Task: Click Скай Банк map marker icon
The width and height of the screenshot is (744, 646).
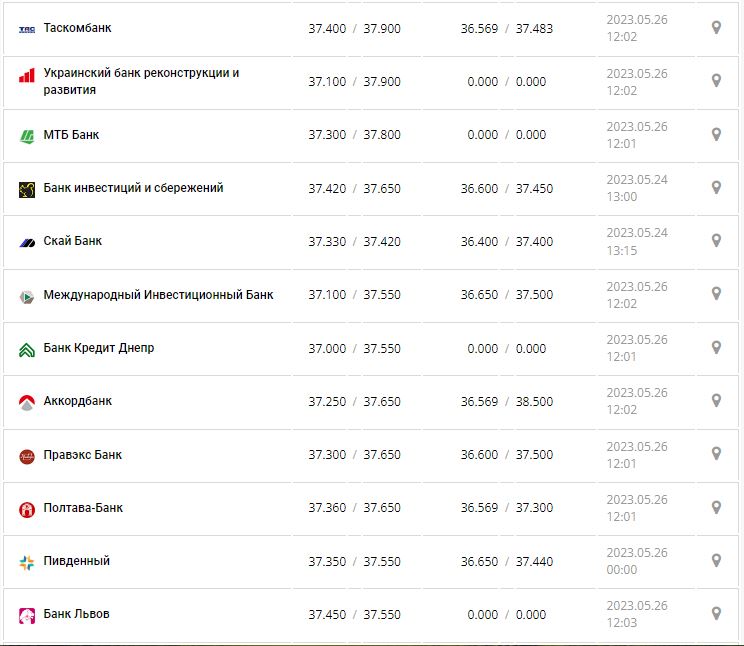Action: pyautogui.click(x=716, y=240)
